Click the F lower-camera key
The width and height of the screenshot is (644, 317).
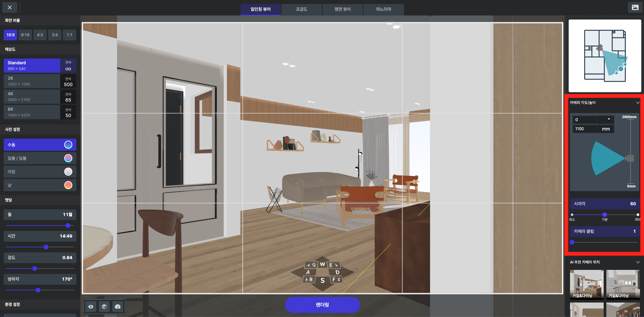(x=336, y=279)
